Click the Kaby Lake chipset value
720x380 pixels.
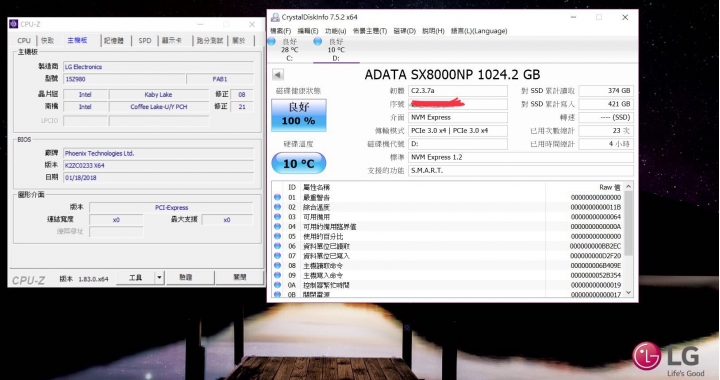coord(158,95)
